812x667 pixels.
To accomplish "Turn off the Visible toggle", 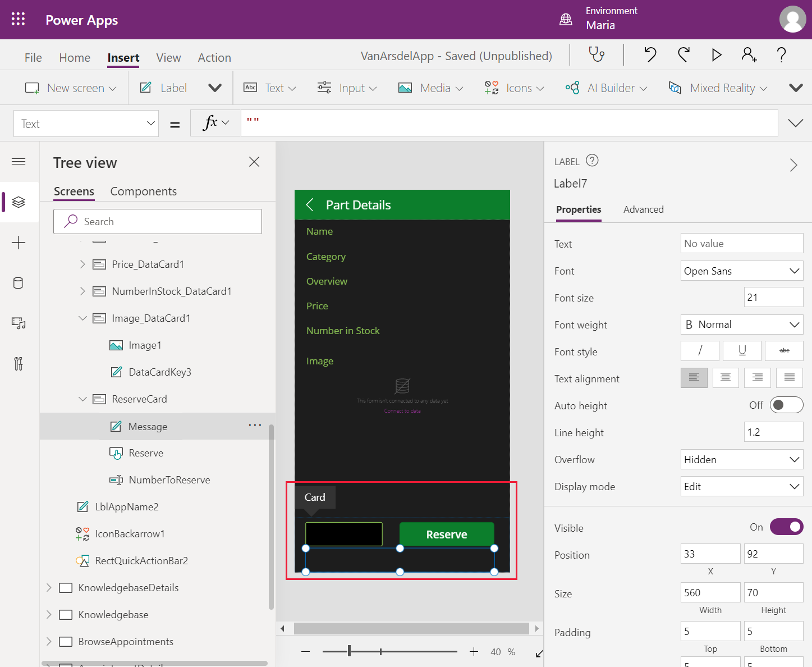I will pos(786,527).
